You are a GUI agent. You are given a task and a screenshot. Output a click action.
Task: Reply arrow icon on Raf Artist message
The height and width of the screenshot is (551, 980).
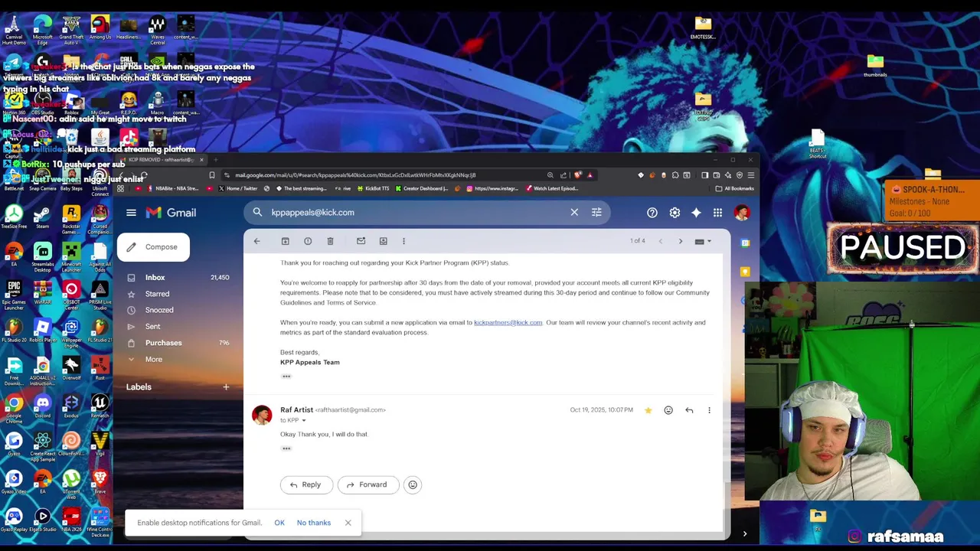point(689,411)
